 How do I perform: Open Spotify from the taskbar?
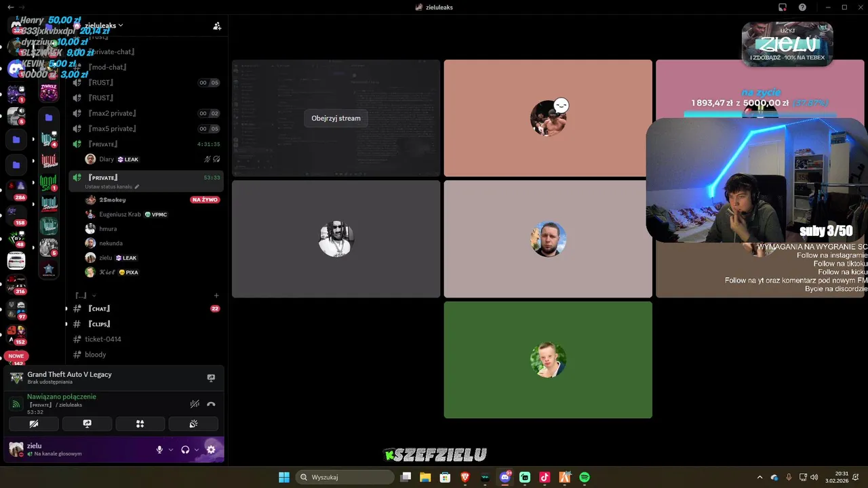(585, 477)
